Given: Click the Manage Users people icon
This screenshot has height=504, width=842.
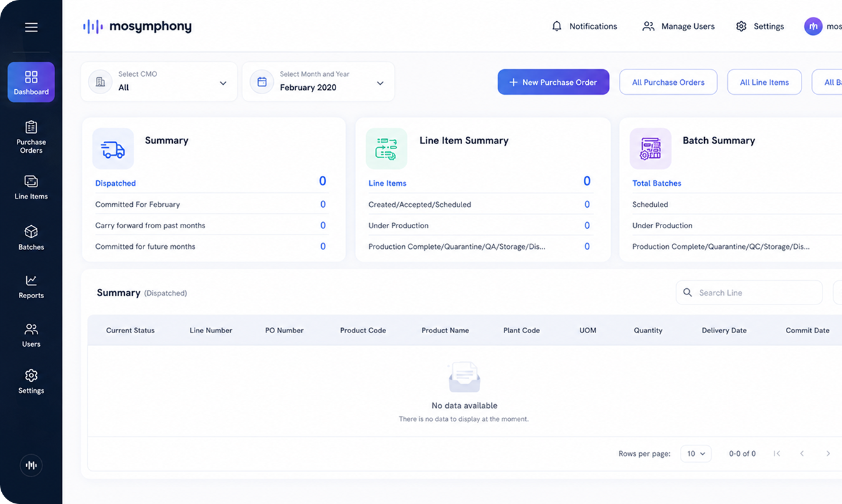Looking at the screenshot, I should point(649,26).
